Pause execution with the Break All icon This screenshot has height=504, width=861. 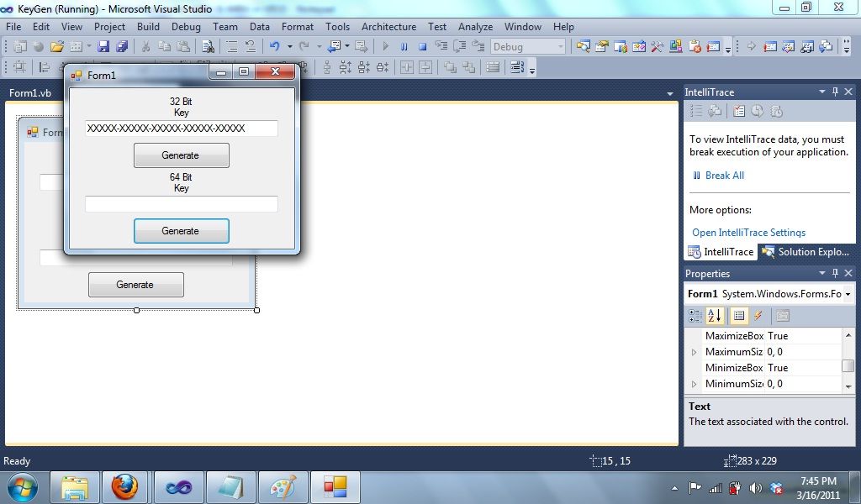point(404,47)
